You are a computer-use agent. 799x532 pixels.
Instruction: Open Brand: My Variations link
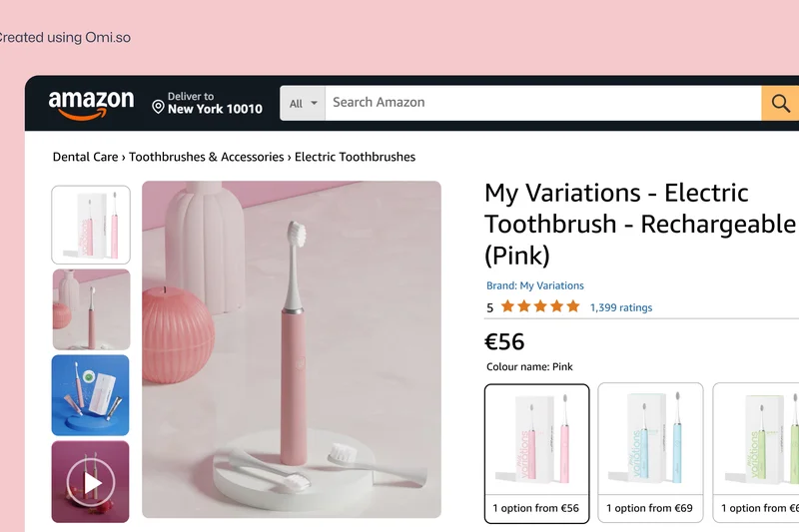click(x=535, y=285)
